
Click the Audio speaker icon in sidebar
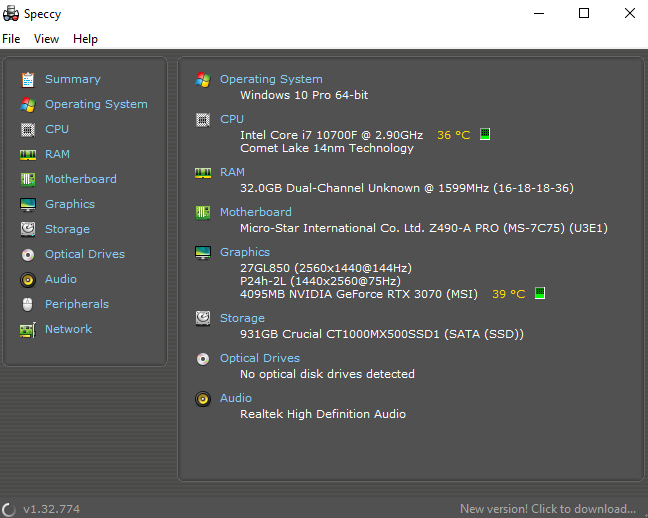coord(28,280)
